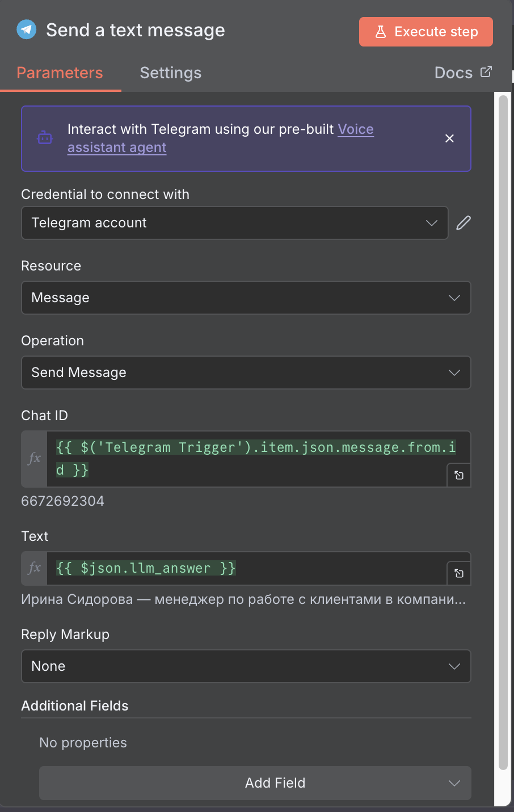
Task: Click the fx icon beside Chat ID
Action: (34, 458)
